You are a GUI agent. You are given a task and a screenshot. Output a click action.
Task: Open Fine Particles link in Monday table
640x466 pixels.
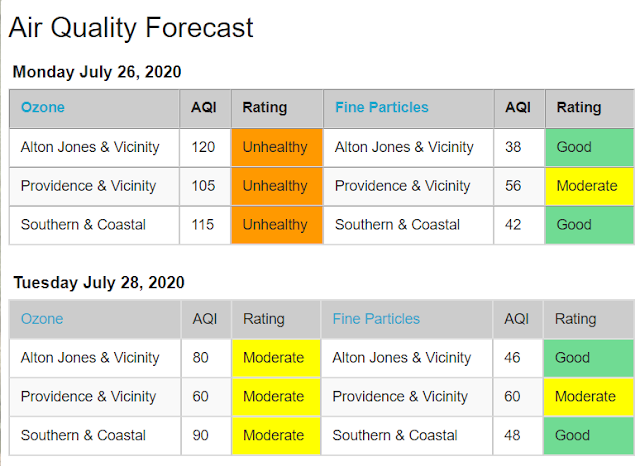(x=382, y=107)
